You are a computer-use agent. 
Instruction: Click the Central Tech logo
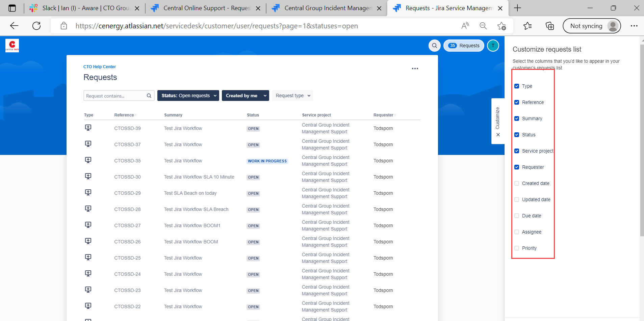pyautogui.click(x=12, y=45)
